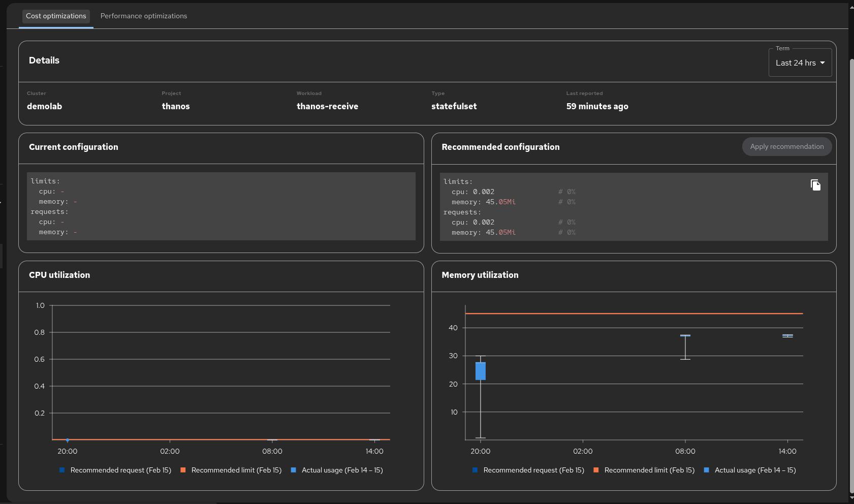Click the memory usage marker at 14:00
Image resolution: width=854 pixels, height=504 pixels.
point(787,336)
